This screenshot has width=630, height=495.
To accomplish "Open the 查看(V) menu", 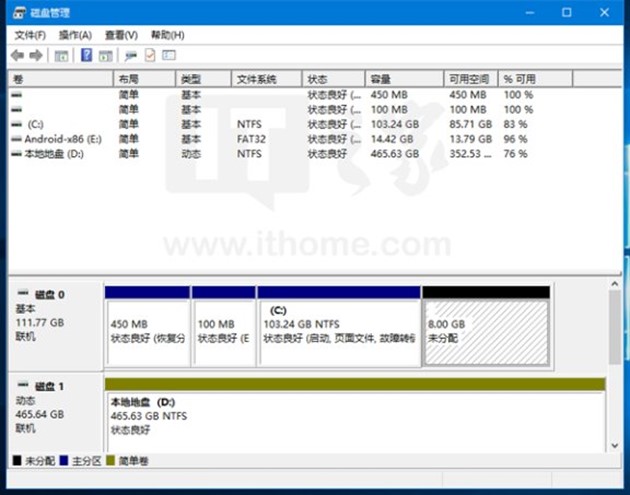I will [x=121, y=35].
